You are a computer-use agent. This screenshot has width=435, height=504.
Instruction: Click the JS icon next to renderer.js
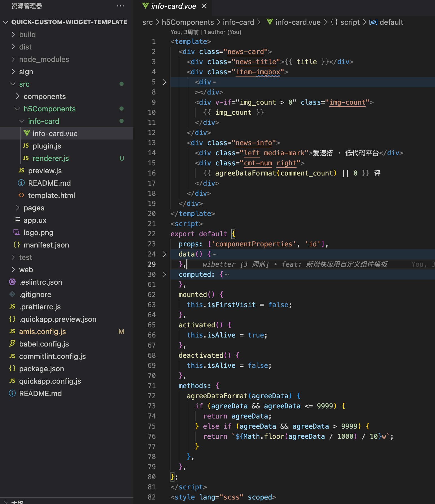point(26,158)
